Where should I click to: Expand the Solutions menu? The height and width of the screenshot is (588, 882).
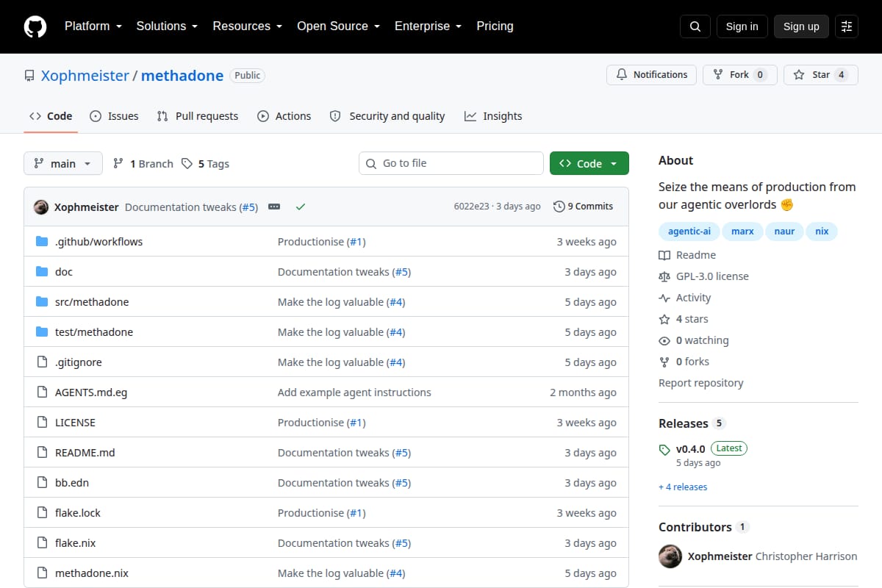pyautogui.click(x=167, y=26)
